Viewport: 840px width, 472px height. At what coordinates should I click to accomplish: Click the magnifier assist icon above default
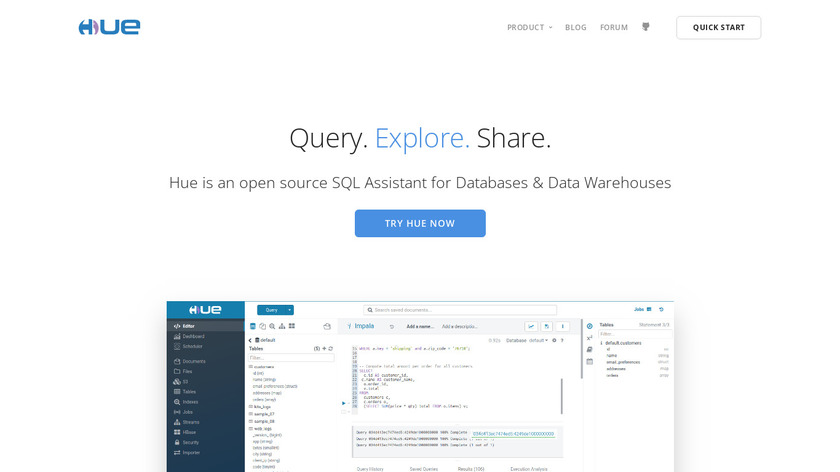click(x=272, y=326)
